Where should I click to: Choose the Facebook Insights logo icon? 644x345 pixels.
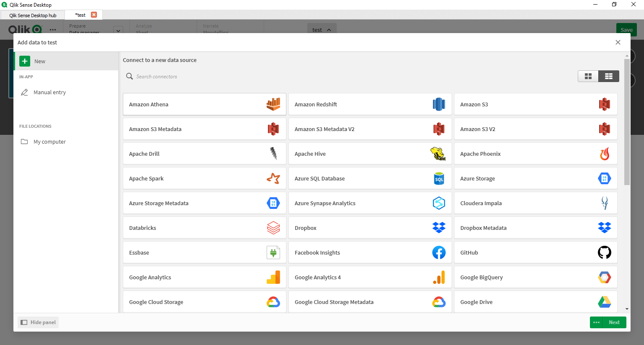tap(439, 252)
